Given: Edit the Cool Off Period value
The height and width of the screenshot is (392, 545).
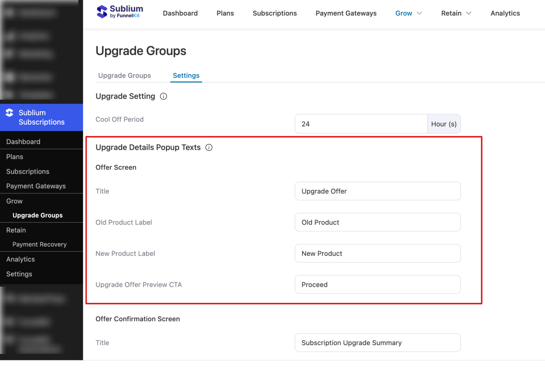Looking at the screenshot, I should pyautogui.click(x=360, y=124).
